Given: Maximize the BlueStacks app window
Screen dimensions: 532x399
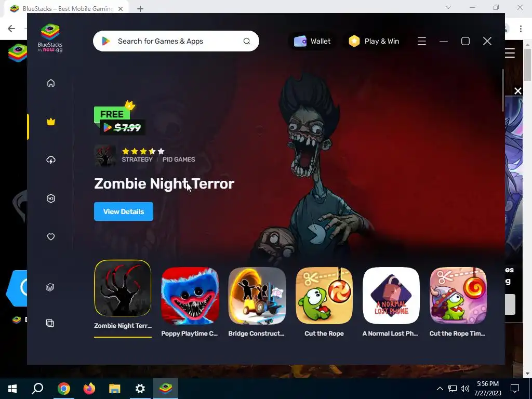Looking at the screenshot, I should coord(465,41).
